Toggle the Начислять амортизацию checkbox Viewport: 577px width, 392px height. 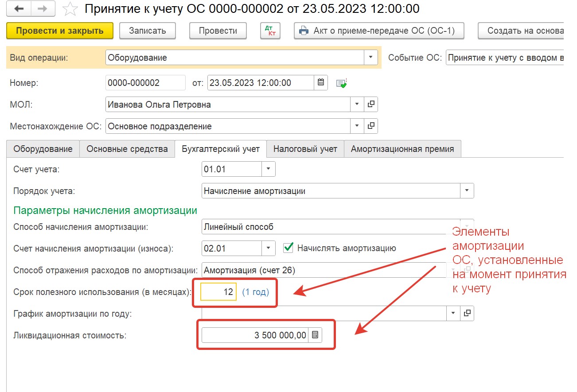pyautogui.click(x=288, y=248)
